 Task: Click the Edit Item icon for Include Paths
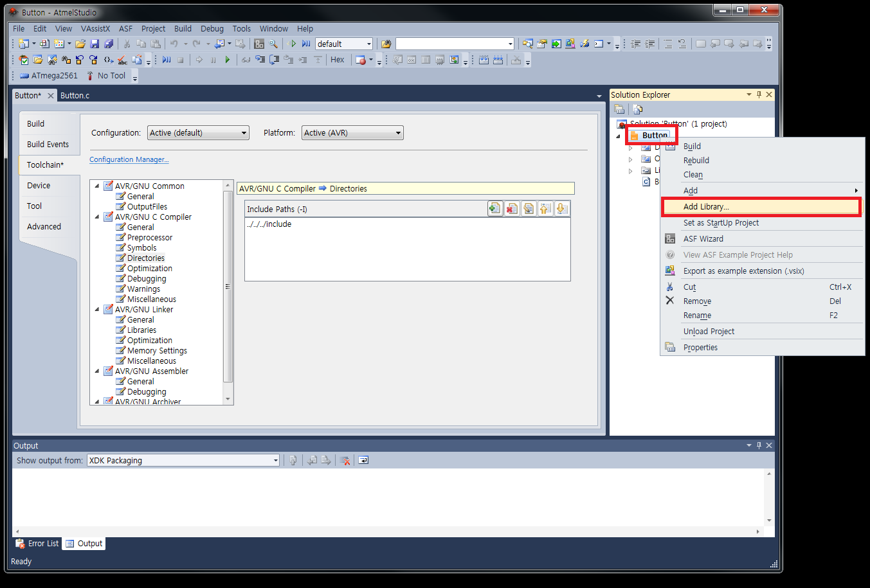click(529, 209)
